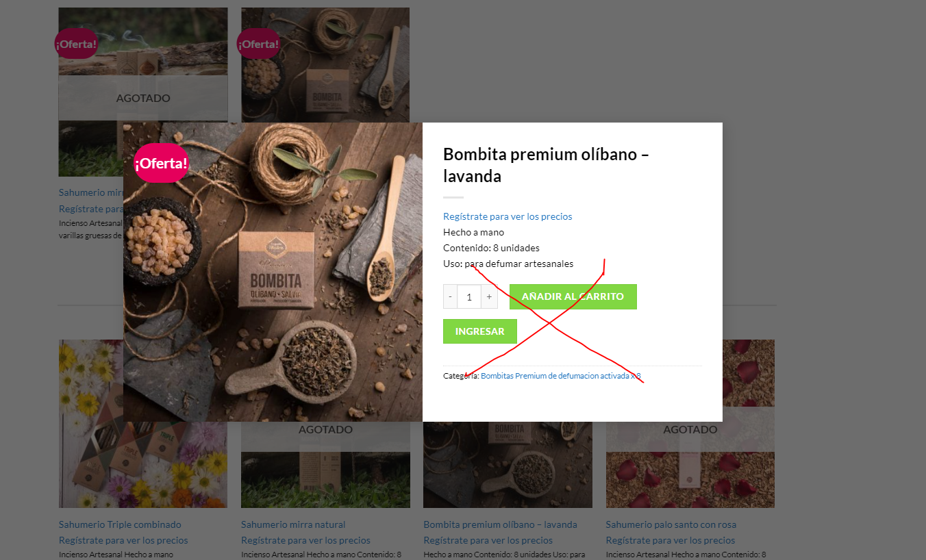Click the Añadir al carrito button
926x560 pixels.
click(x=573, y=296)
